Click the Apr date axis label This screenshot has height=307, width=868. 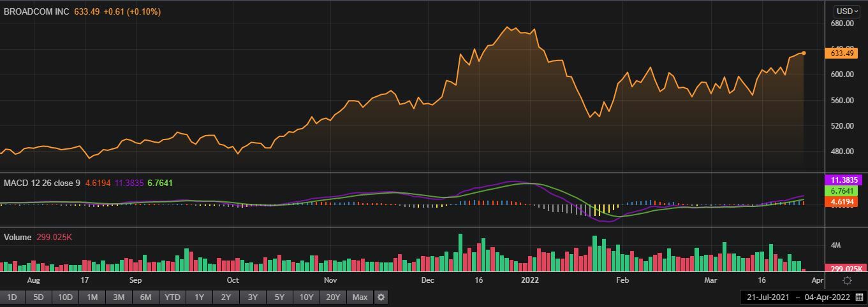pos(817,280)
